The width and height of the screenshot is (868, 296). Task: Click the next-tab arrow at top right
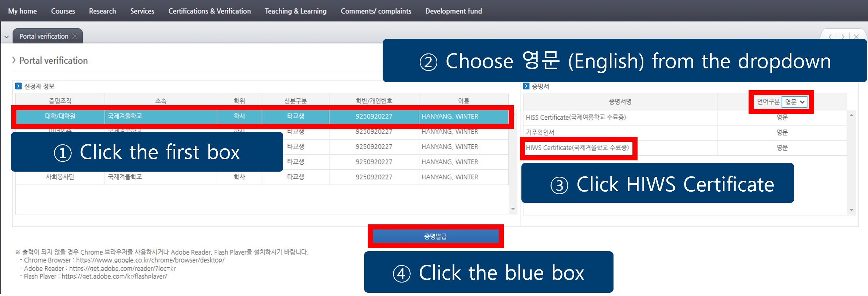pos(843,37)
